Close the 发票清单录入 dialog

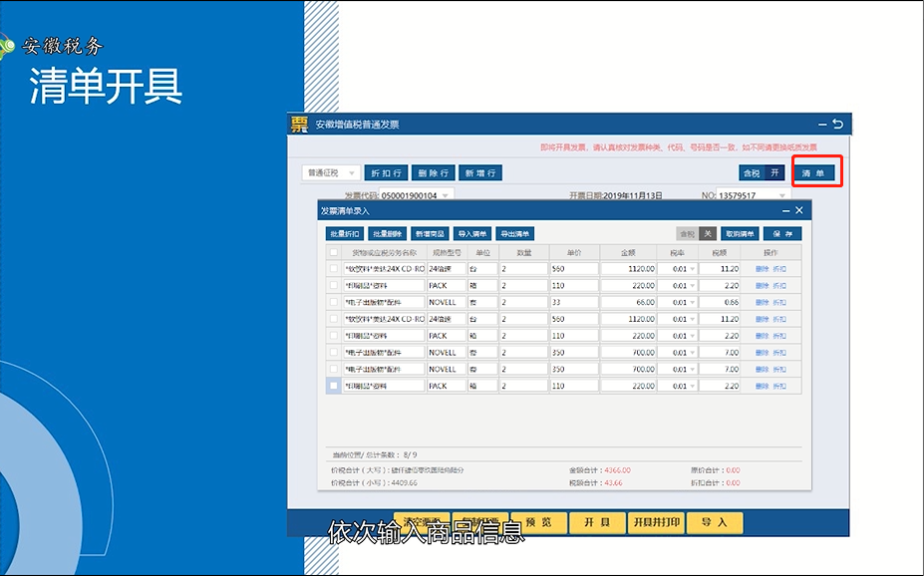tap(798, 210)
